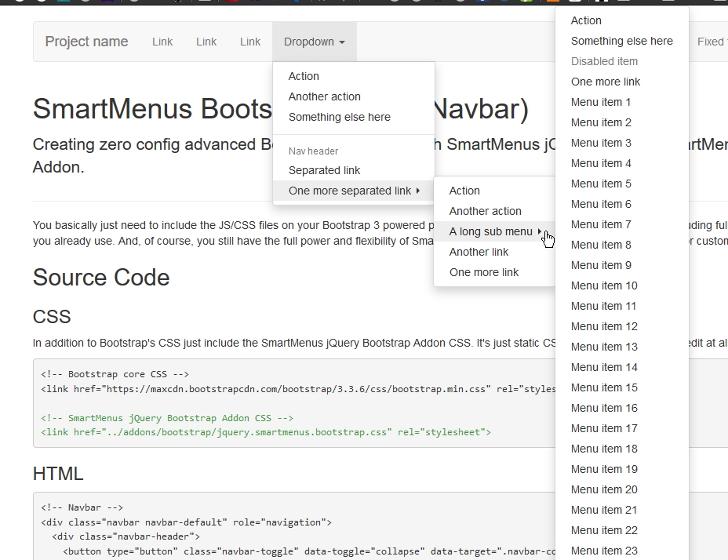The height and width of the screenshot is (560, 728).
Task: Select "Menu item 23" near the bottom
Action: 604,551
